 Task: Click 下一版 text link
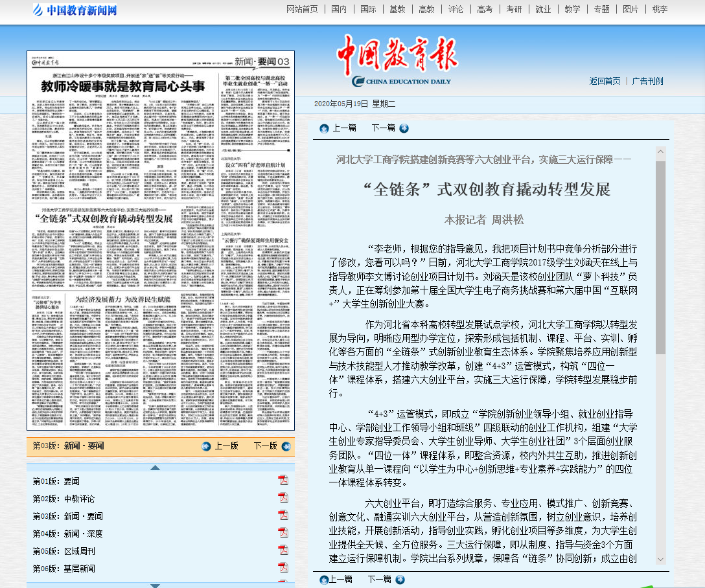point(265,446)
